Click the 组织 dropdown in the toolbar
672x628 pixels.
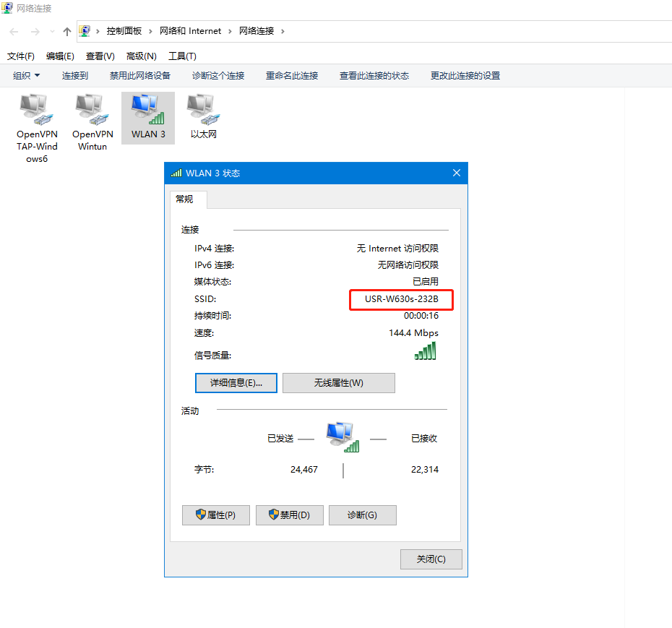[x=27, y=76]
